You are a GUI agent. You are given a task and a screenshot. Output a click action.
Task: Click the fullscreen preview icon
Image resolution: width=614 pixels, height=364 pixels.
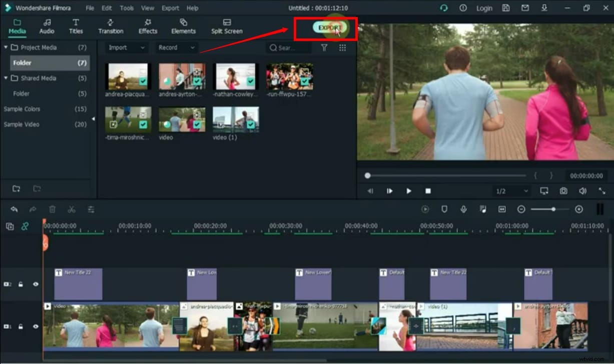(x=602, y=190)
